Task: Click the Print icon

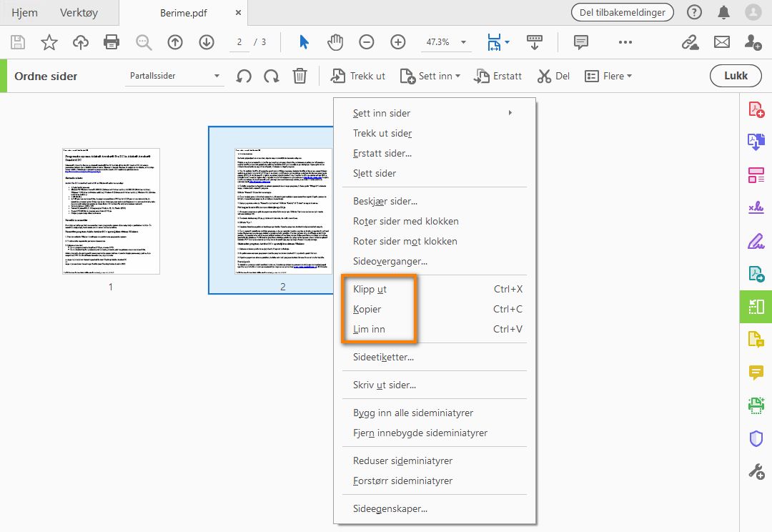Action: [x=112, y=42]
